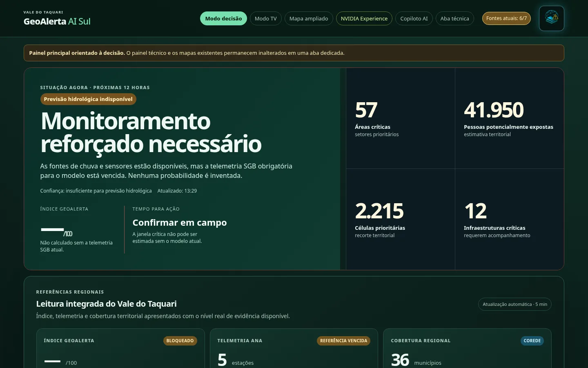Click the REFERÊNCIAS REGIONAIS section label
The height and width of the screenshot is (368, 588).
pyautogui.click(x=70, y=292)
